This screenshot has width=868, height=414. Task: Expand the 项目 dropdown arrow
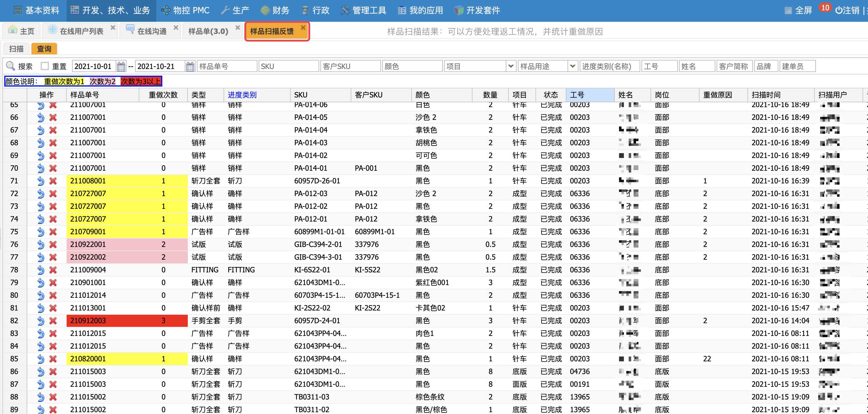click(x=511, y=66)
